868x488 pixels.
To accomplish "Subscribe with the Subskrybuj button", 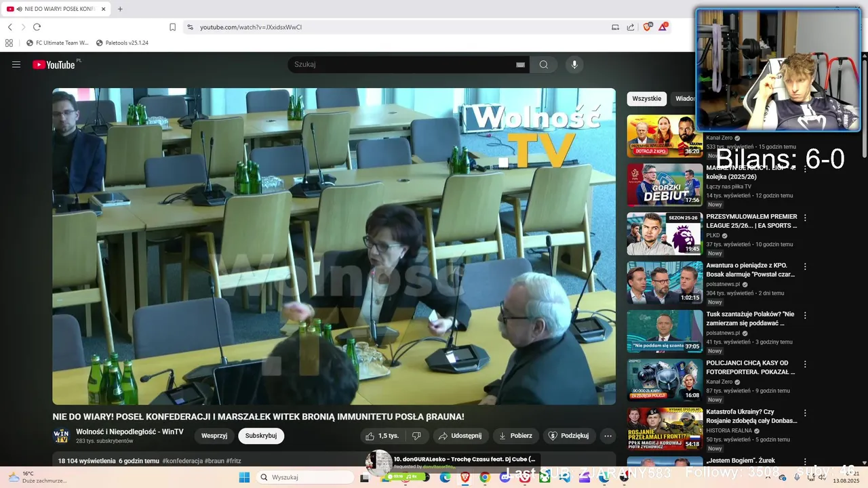I will coord(261,436).
